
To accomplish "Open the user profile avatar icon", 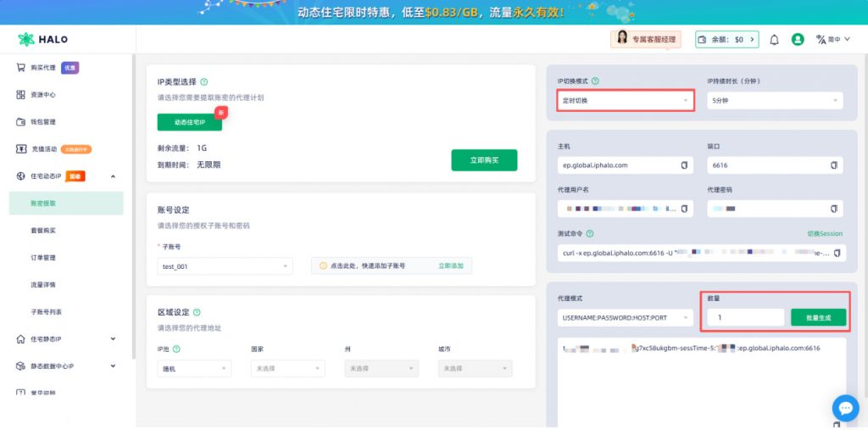I will [x=798, y=40].
